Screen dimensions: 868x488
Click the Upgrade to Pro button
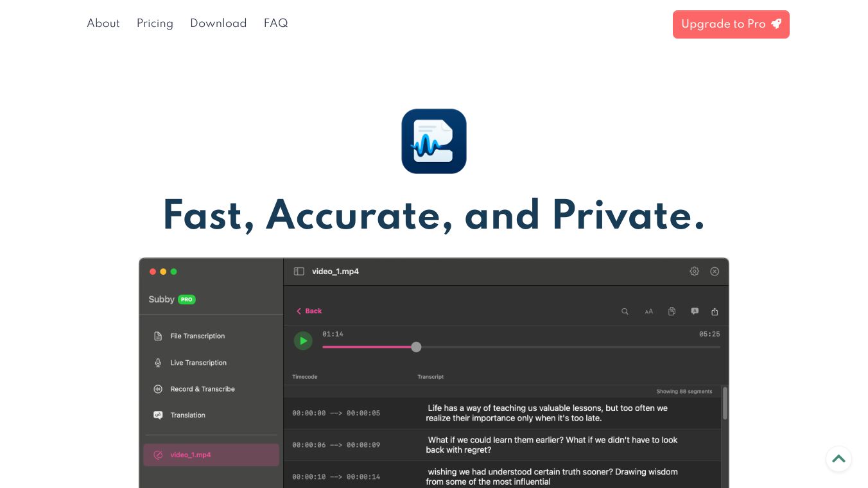(x=731, y=24)
